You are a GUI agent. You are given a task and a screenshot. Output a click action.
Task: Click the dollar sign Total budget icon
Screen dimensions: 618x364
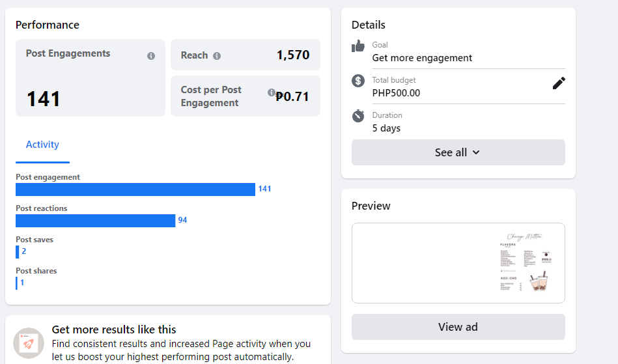(x=358, y=81)
